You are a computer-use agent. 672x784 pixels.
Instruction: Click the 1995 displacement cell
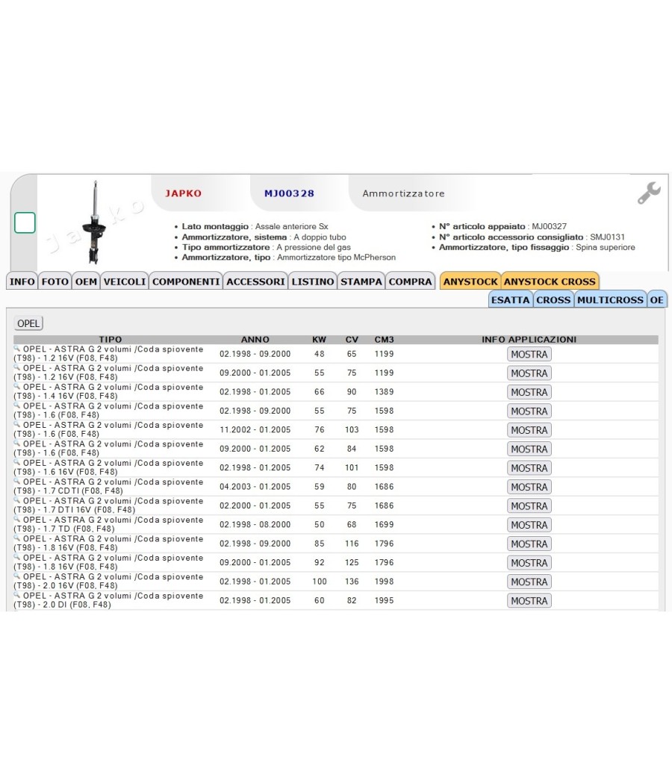pos(384,600)
